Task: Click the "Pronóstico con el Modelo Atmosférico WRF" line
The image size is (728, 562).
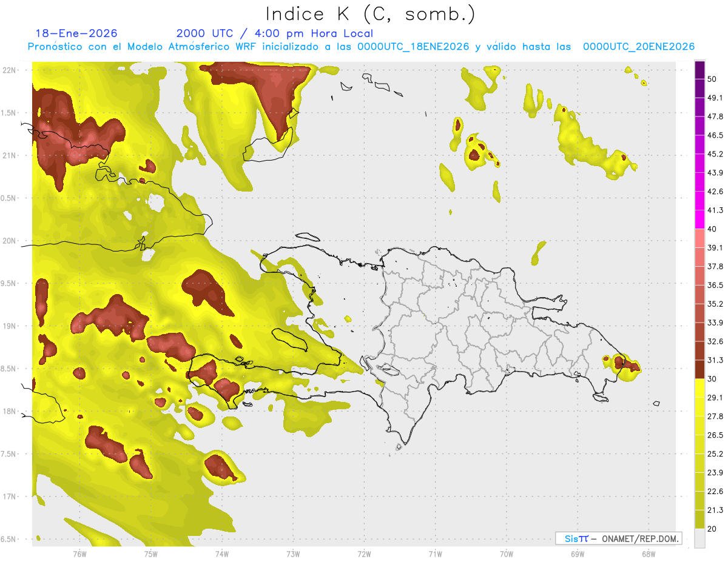Action: click(x=361, y=47)
